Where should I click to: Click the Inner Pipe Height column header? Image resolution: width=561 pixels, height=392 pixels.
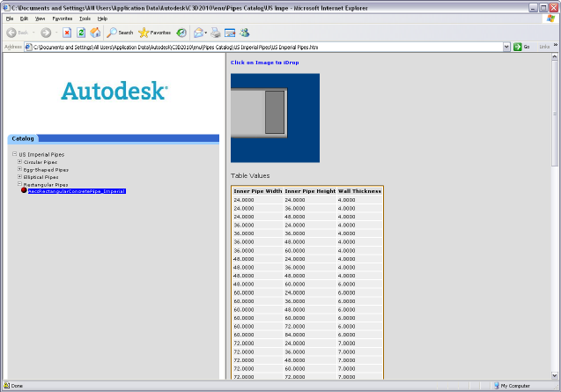pos(310,191)
